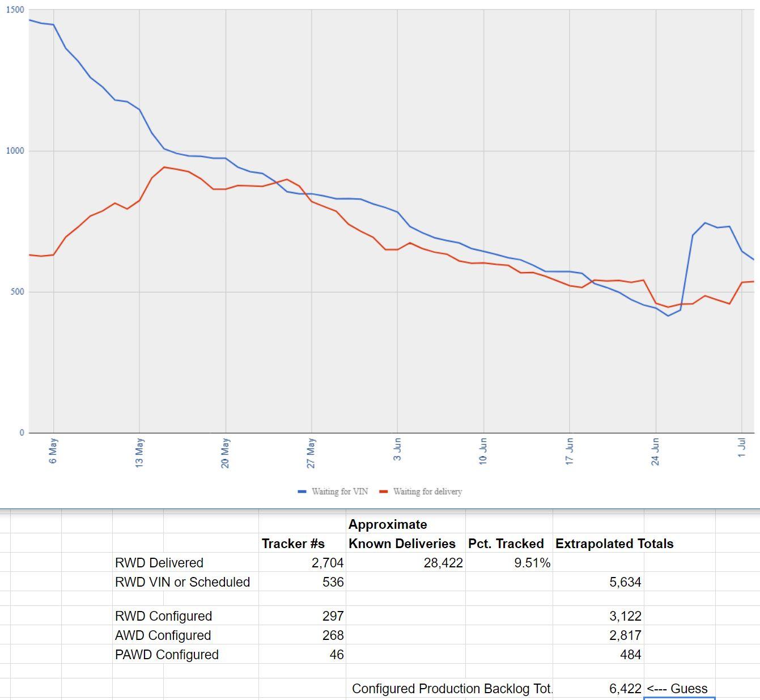Image resolution: width=760 pixels, height=700 pixels.
Task: Select the RWD Delivered label cell
Action: click(160, 563)
